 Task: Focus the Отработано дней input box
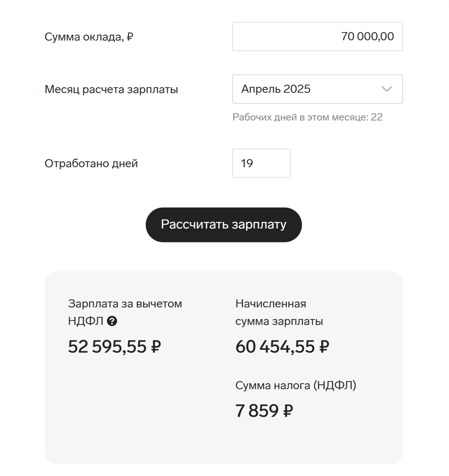point(262,163)
